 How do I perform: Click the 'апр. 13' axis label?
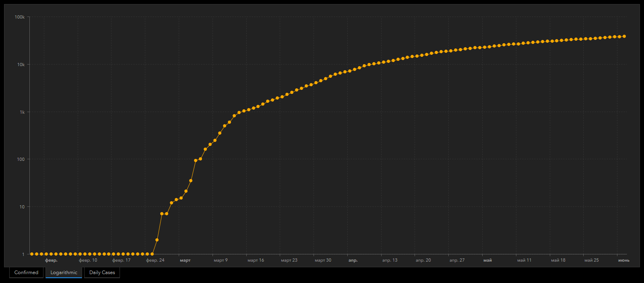(390, 260)
